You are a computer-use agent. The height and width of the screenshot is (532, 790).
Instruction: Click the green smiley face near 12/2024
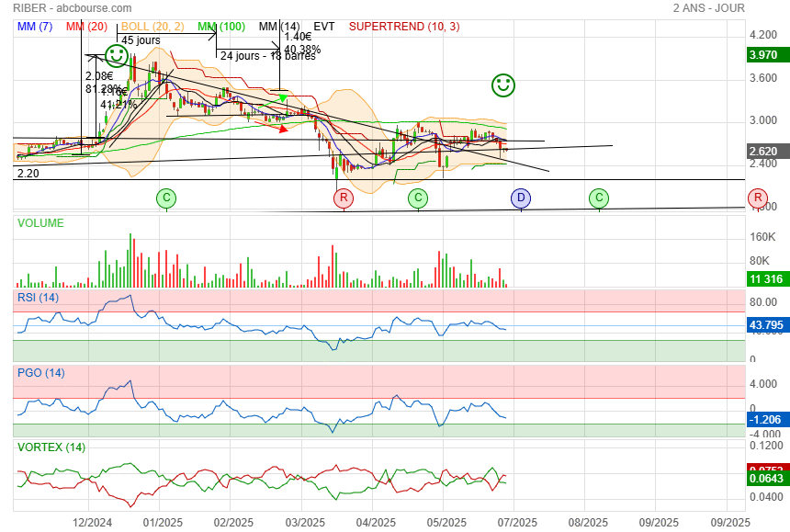117,55
